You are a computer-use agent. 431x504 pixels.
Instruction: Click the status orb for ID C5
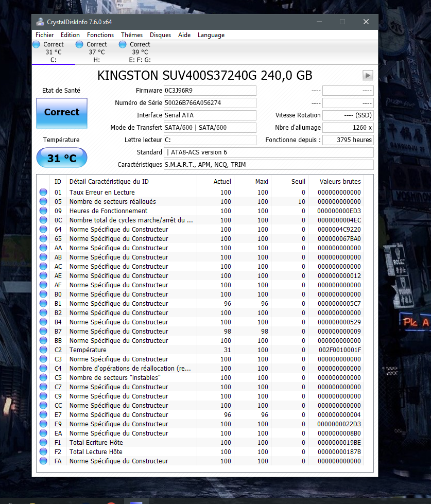pos(43,378)
